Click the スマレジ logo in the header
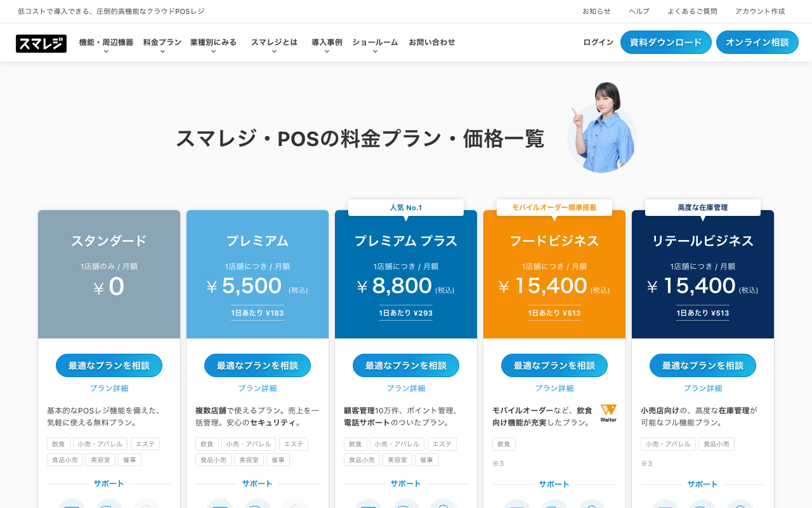 41,43
